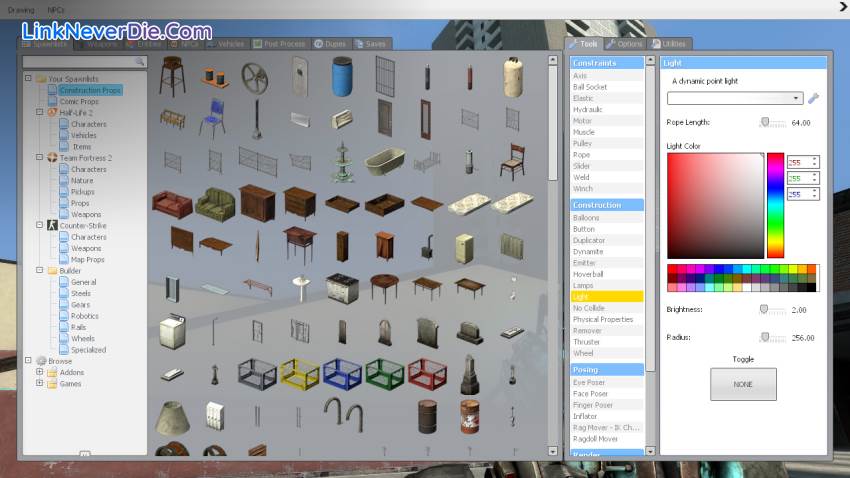The height and width of the screenshot is (478, 850).
Task: Click the Brightness slider handle
Action: coord(764,310)
